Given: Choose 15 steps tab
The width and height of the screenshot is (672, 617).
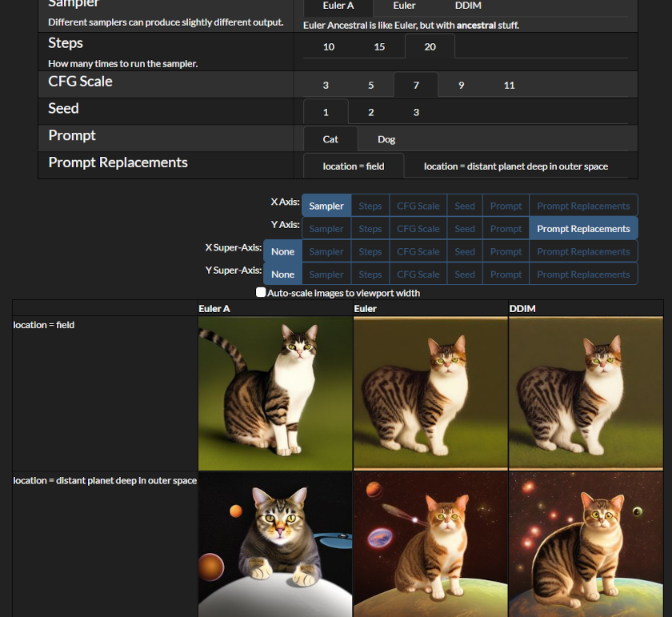Looking at the screenshot, I should [x=379, y=46].
